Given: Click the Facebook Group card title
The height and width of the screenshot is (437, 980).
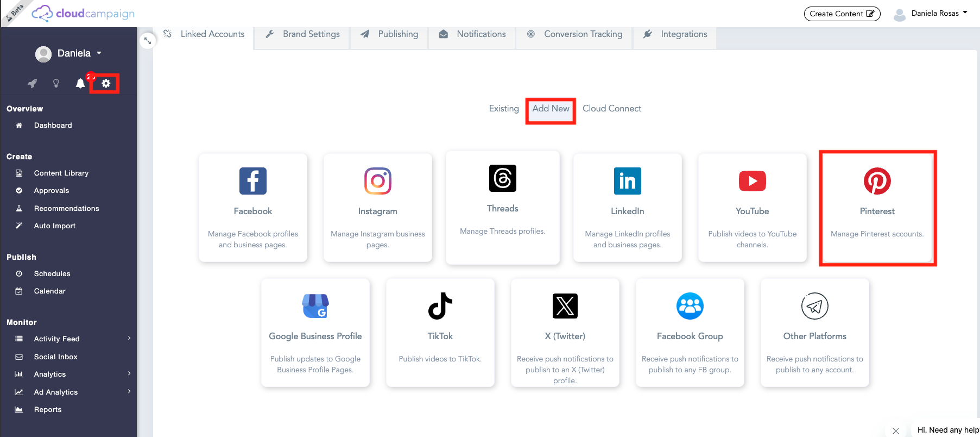Looking at the screenshot, I should [x=690, y=336].
